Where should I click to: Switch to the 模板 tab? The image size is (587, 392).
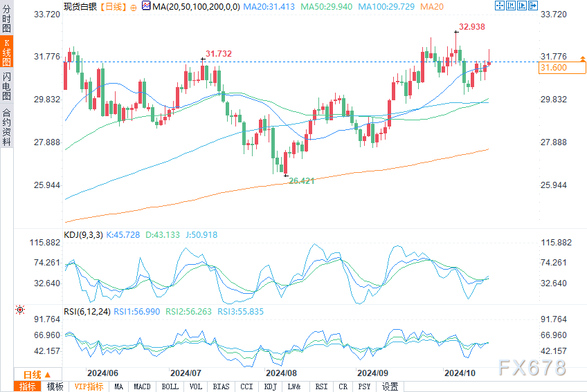pos(55,386)
